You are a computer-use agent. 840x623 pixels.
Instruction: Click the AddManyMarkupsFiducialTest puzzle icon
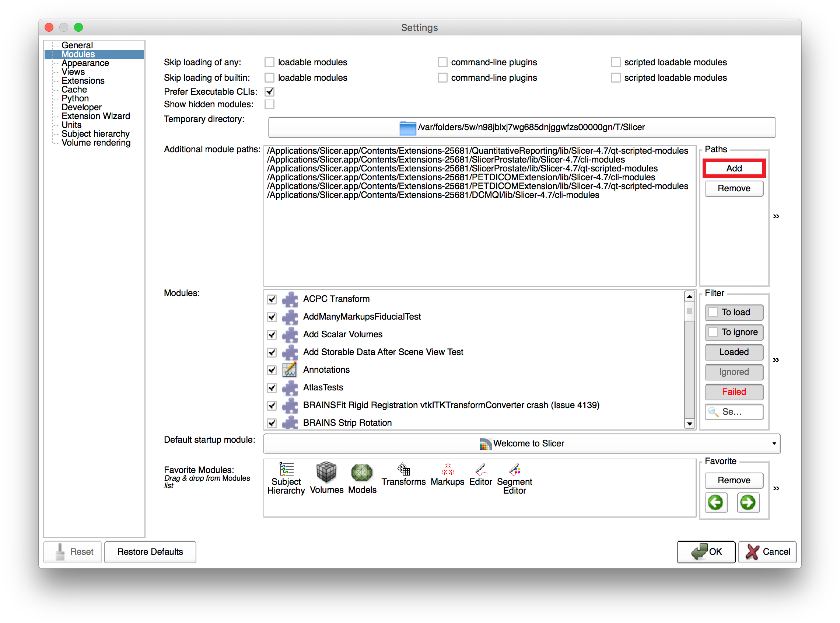(290, 317)
